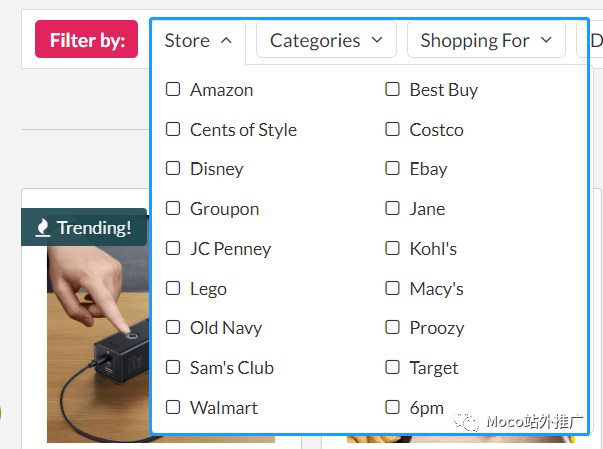The image size is (603, 449).
Task: Open the charger product thumbnail image
Action: point(97,340)
